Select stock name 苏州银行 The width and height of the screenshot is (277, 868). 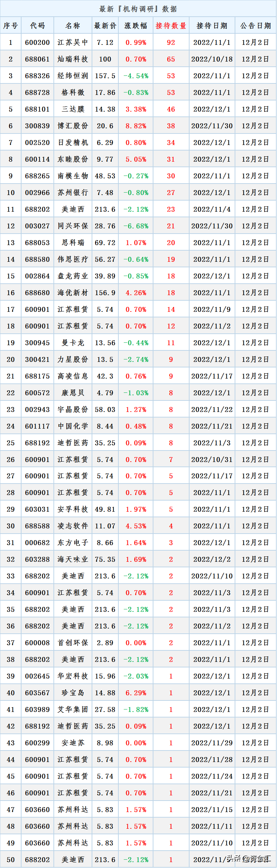pos(73,193)
